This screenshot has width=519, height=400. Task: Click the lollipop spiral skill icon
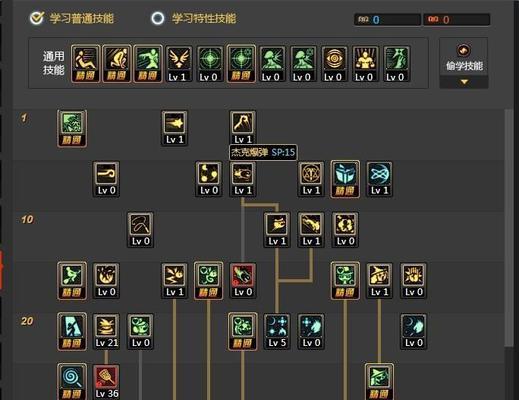click(x=72, y=382)
